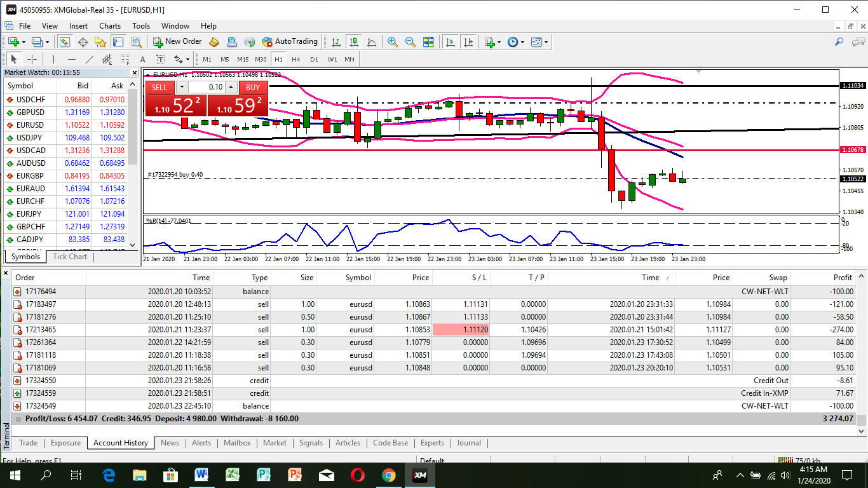Click the New Order button

pyautogui.click(x=177, y=42)
